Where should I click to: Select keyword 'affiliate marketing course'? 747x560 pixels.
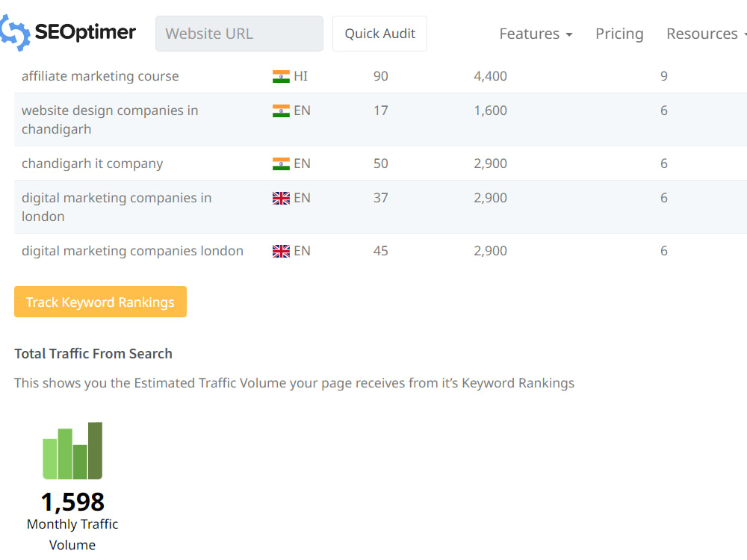100,76
